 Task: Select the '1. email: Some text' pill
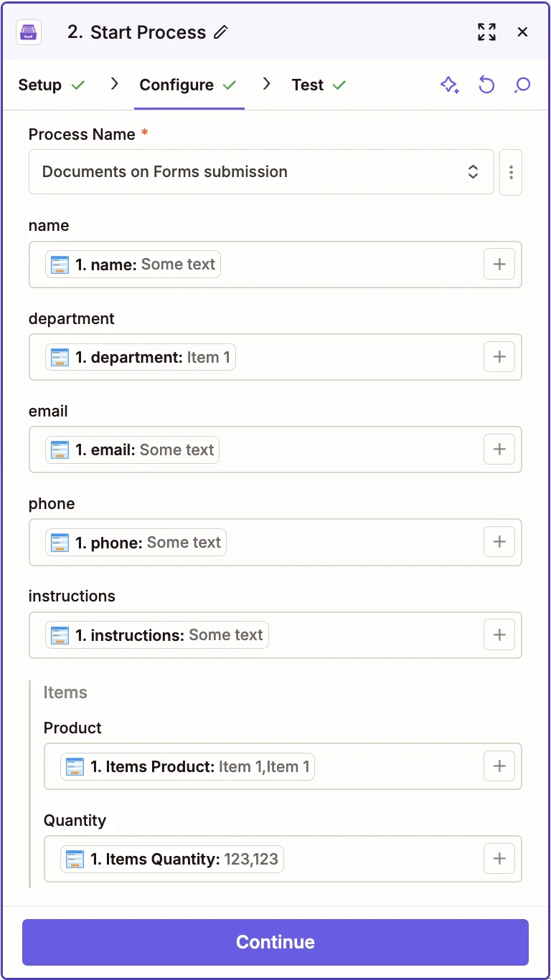tap(132, 449)
